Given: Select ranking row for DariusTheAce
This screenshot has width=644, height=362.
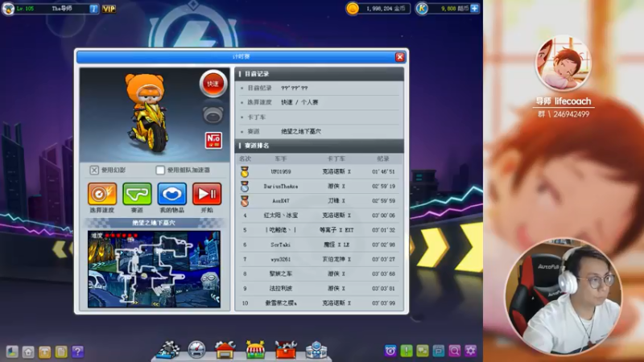Looking at the screenshot, I should (x=319, y=187).
